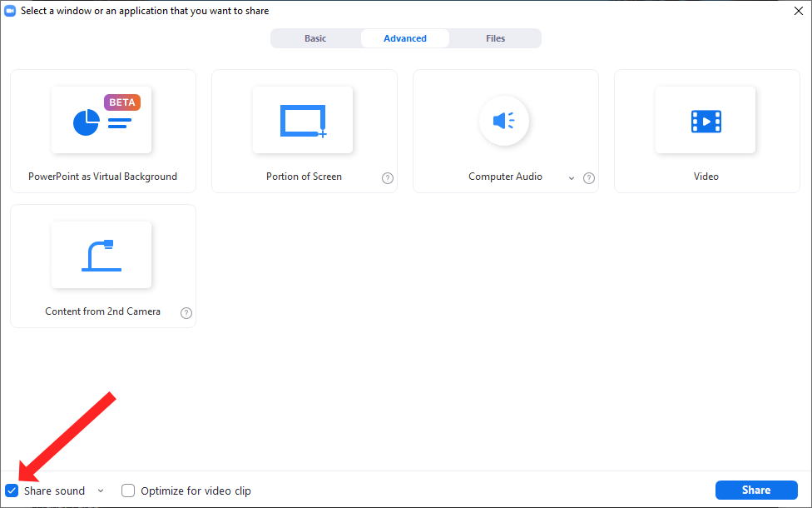This screenshot has height=508, width=812.
Task: Click the Zoom logo in title bar
Action: coord(11,11)
